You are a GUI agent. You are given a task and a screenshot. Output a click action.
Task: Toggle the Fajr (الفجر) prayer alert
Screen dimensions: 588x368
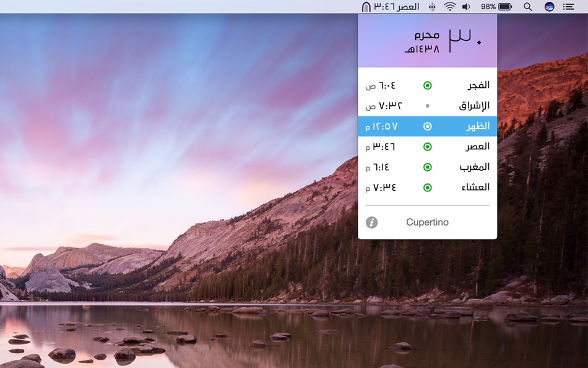coord(428,85)
